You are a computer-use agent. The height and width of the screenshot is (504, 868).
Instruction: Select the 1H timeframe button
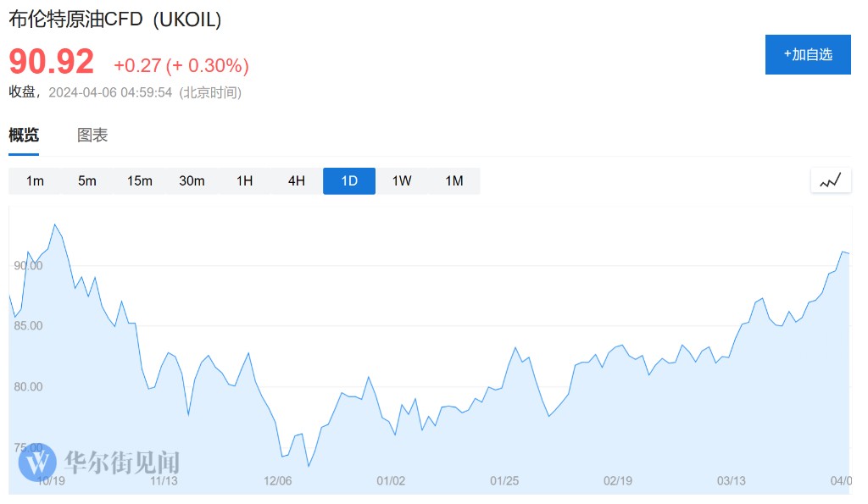coord(244,181)
